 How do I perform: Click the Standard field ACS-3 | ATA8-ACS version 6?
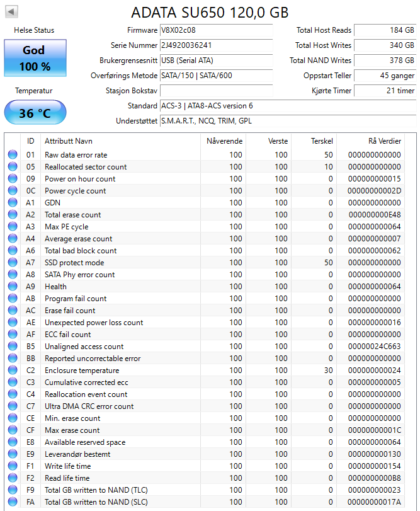point(288,106)
